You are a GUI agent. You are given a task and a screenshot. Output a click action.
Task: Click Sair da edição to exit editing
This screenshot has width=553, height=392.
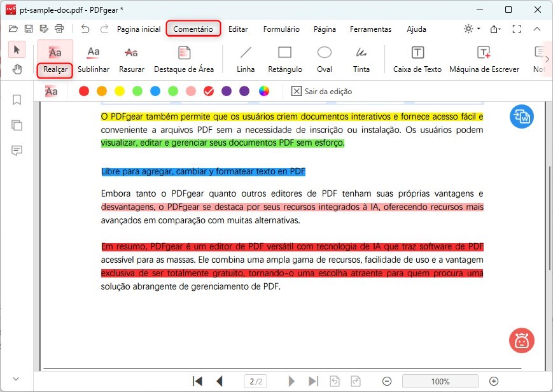(321, 91)
